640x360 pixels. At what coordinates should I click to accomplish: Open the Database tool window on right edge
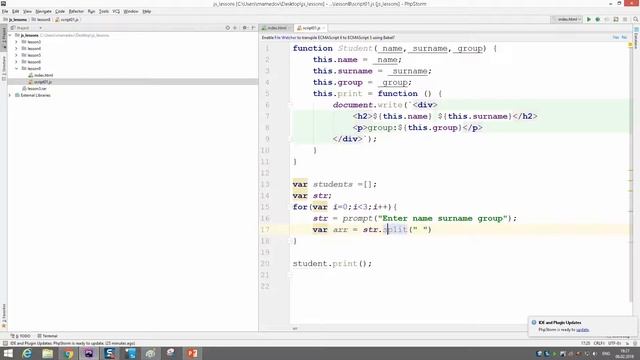pos(636,39)
